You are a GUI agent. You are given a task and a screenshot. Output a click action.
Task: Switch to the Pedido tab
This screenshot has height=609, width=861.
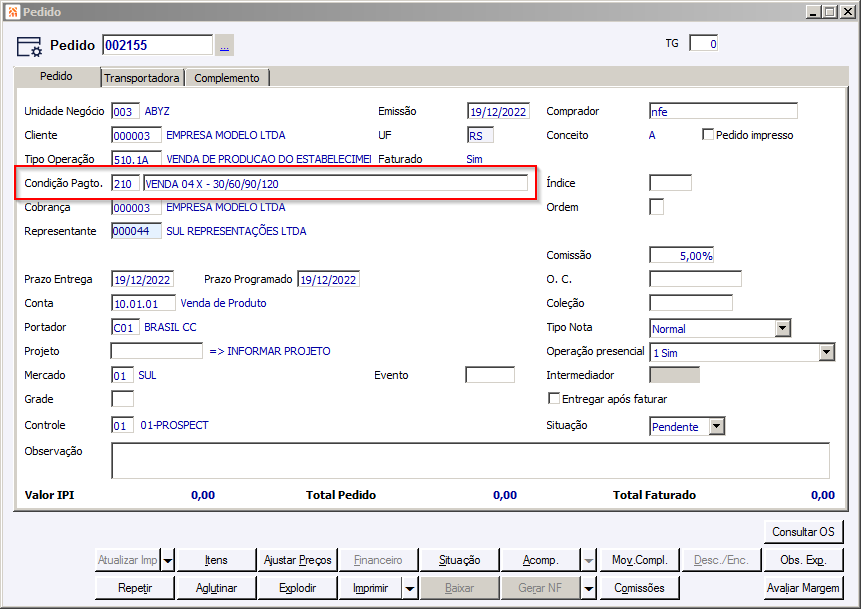(56, 76)
